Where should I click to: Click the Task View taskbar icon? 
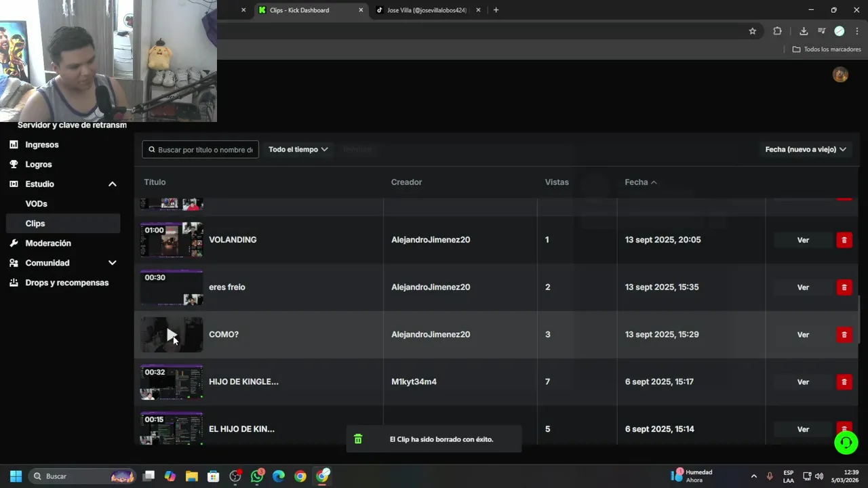click(149, 476)
